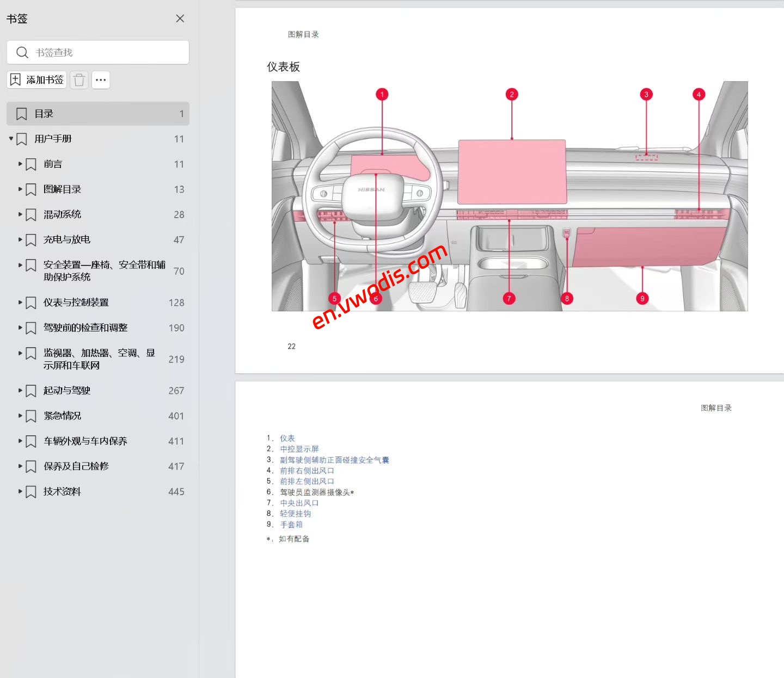The height and width of the screenshot is (678, 784).
Task: Click the bookmark icon beside 前言
Action: click(30, 164)
